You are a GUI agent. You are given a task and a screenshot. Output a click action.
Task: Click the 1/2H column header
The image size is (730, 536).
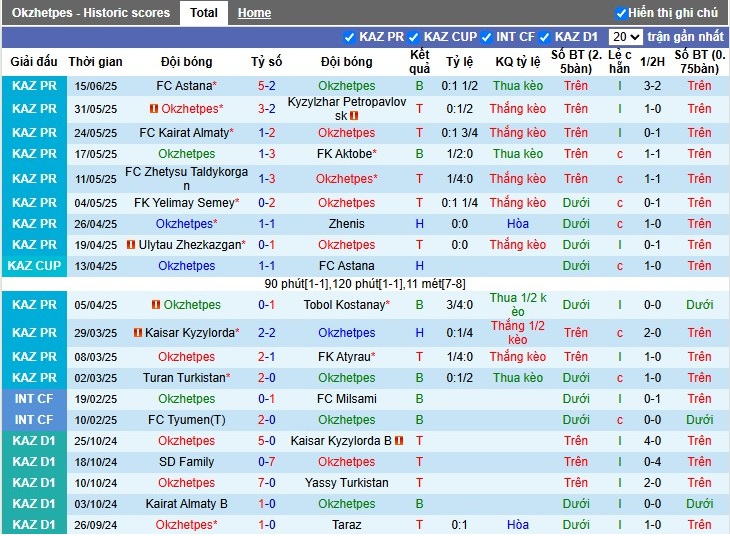[x=652, y=61]
